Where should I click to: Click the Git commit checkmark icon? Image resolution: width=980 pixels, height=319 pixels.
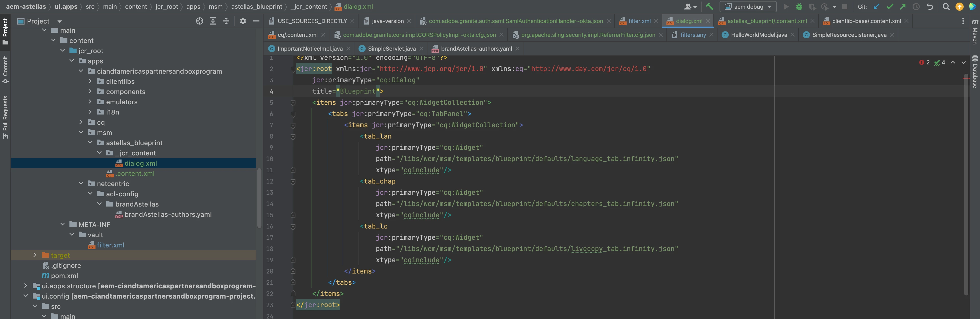pyautogui.click(x=890, y=7)
